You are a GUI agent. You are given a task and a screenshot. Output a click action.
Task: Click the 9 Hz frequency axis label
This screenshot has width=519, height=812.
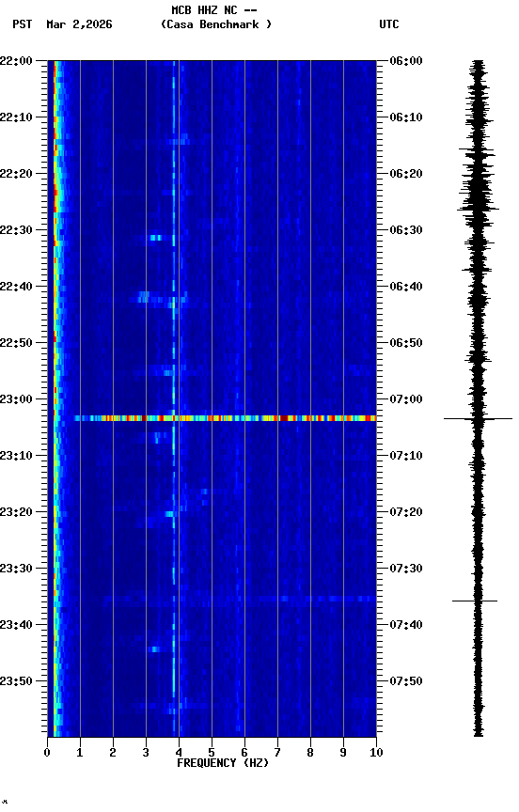343,753
